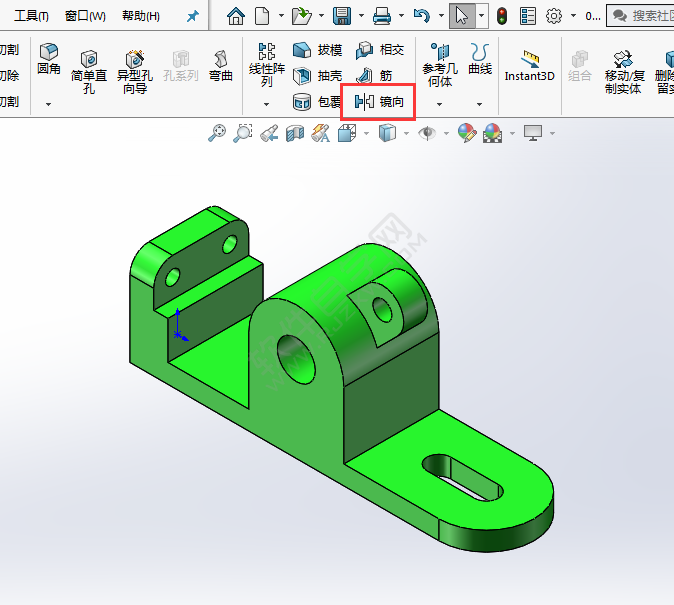This screenshot has width=674, height=605.
Task: Open Options with the gear icon
Action: [x=554, y=16]
